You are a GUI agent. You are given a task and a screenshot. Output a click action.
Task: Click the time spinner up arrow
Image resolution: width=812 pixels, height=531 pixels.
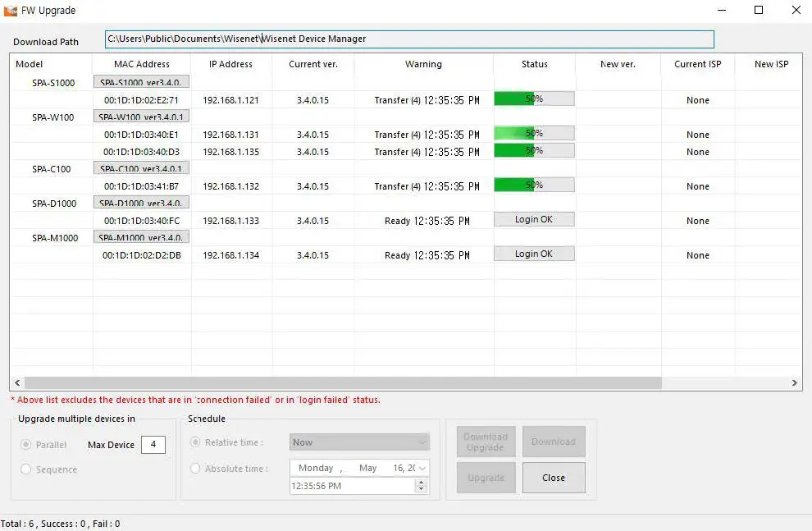[421, 483]
